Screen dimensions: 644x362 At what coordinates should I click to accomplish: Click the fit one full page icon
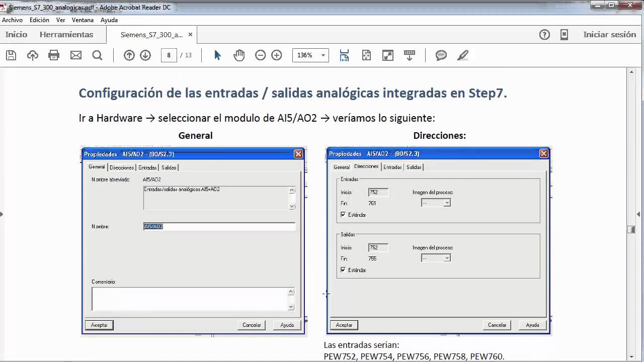point(366,55)
